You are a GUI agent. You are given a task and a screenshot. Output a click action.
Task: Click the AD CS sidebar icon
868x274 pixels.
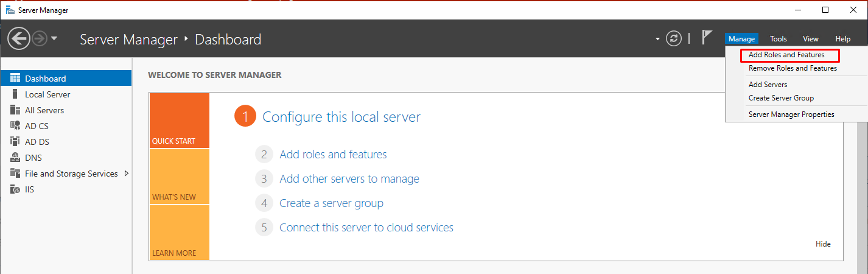(x=15, y=126)
